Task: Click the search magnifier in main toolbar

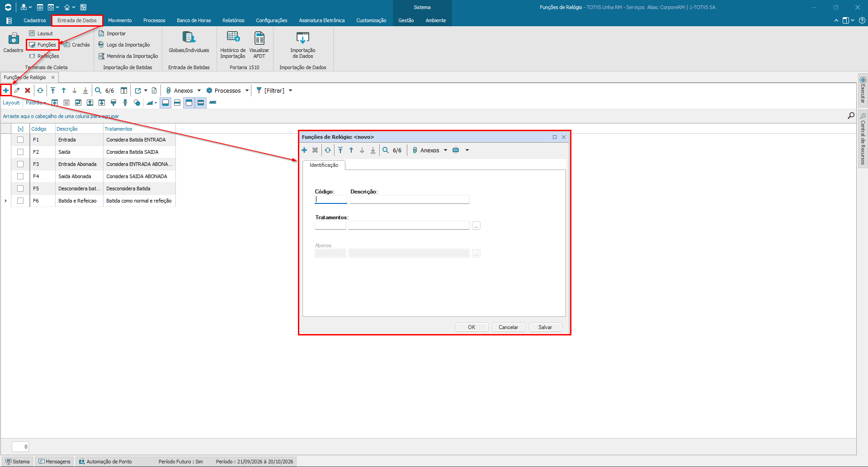Action: (98, 90)
